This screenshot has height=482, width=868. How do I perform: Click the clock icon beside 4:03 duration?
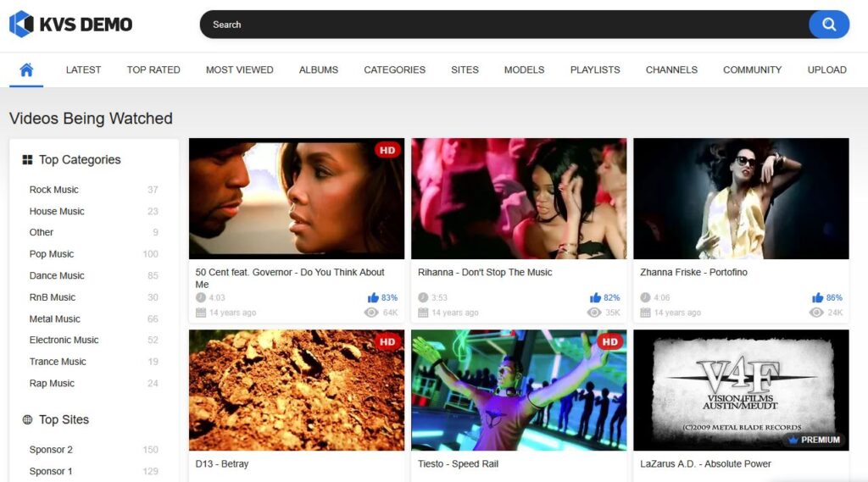pyautogui.click(x=200, y=297)
